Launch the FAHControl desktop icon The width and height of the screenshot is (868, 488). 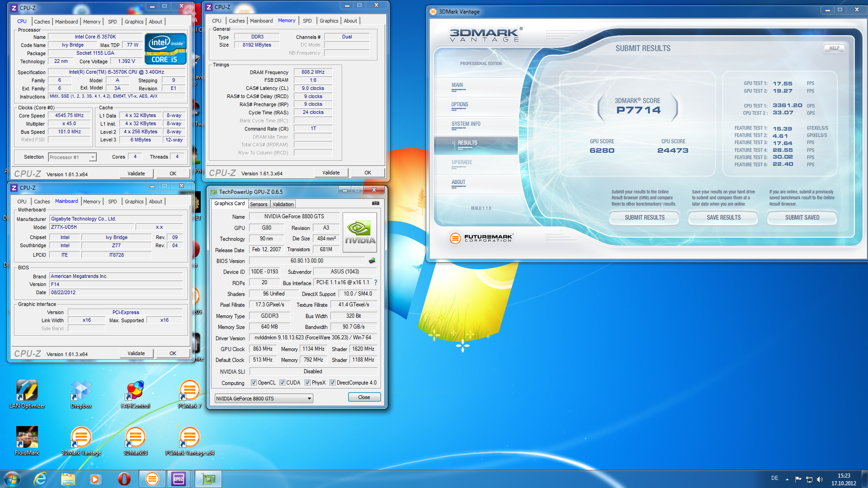click(x=135, y=394)
